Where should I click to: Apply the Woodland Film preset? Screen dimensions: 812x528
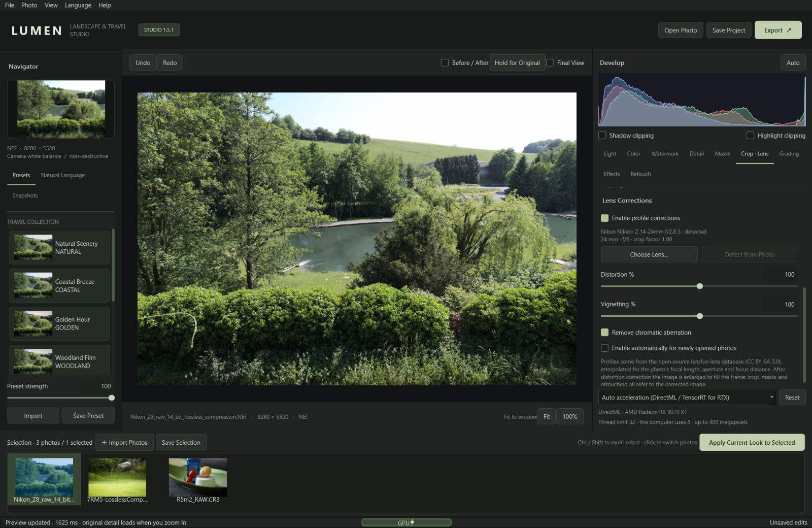coord(59,360)
